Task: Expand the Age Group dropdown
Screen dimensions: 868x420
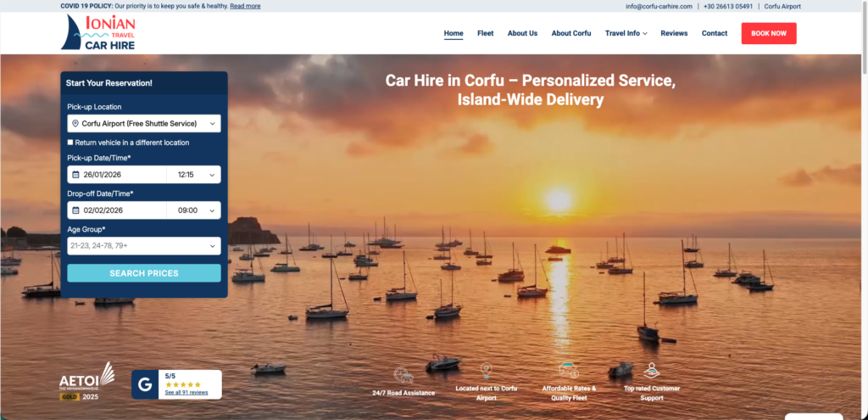Action: click(x=143, y=246)
